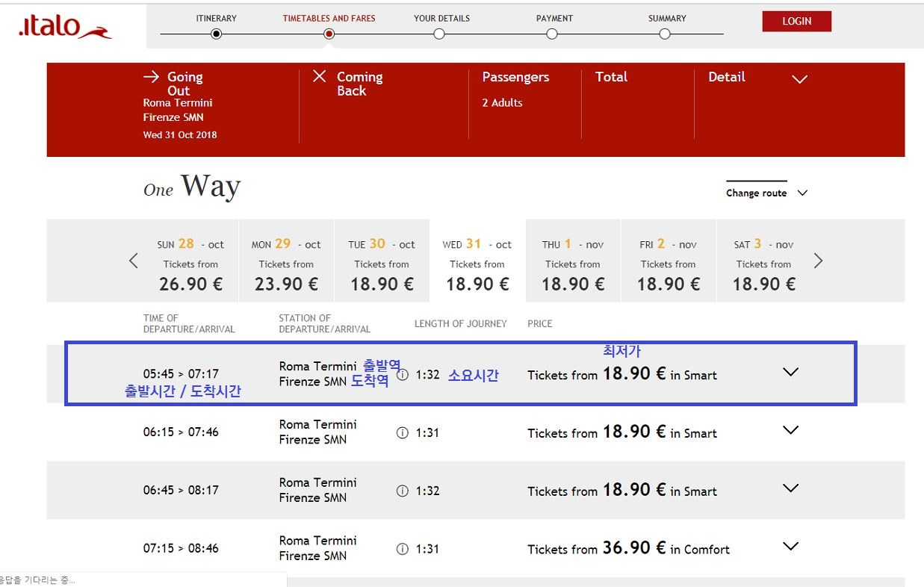The height and width of the screenshot is (587, 924).
Task: Open the SUMMARY step label
Action: pyautogui.click(x=666, y=18)
